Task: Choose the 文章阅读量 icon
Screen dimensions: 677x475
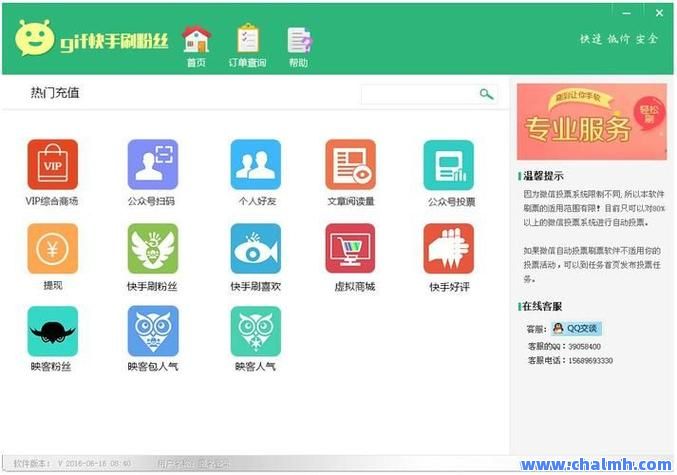Action: pyautogui.click(x=351, y=165)
